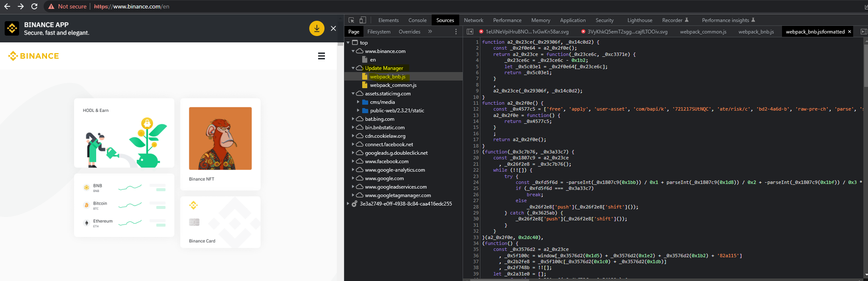Click the Binance NFT ape thumbnail
This screenshot has height=281, width=868.
[x=220, y=138]
